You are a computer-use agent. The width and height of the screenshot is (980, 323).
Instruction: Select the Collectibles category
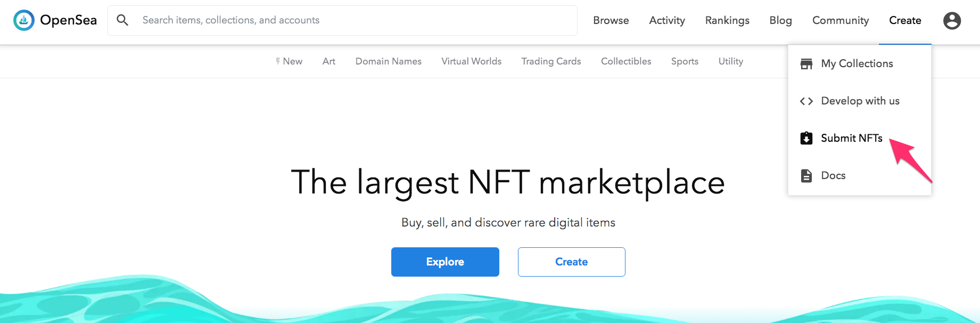coord(626,61)
